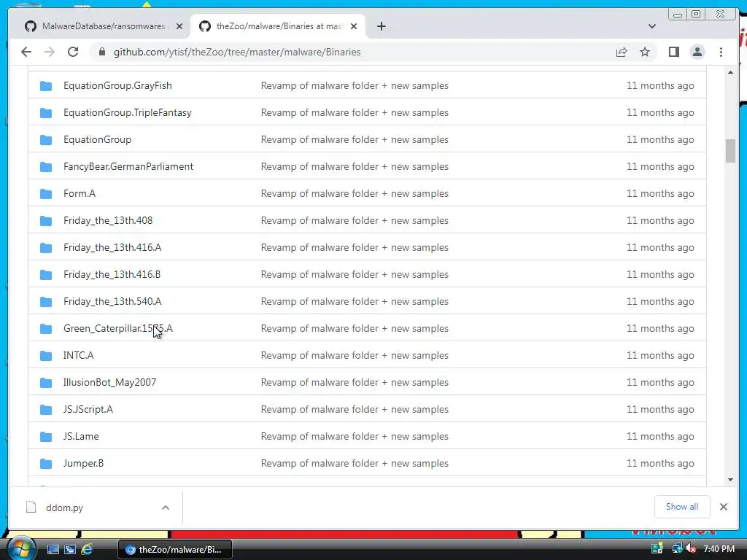The image size is (747, 560).
Task: Share this page via share icon
Action: click(x=622, y=52)
